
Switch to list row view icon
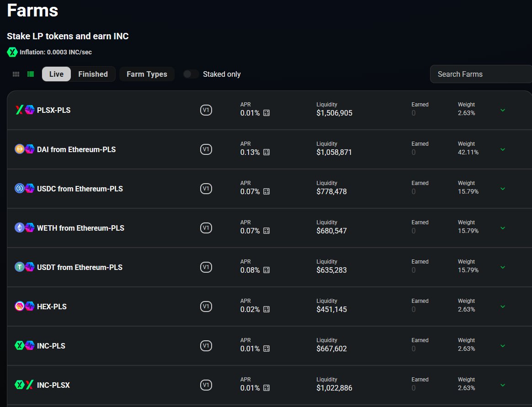tap(31, 74)
